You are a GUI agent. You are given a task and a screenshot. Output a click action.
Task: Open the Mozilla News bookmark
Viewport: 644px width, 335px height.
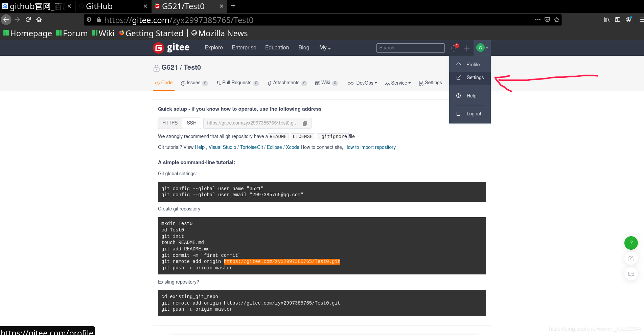tap(220, 33)
